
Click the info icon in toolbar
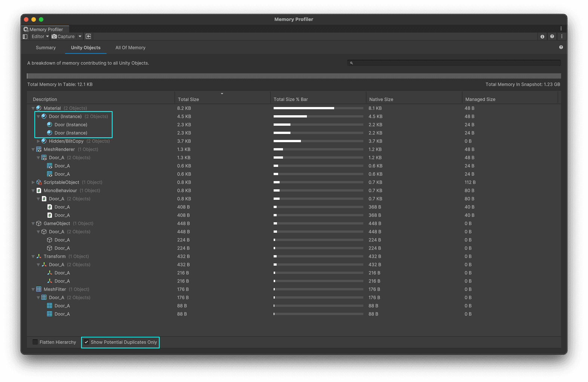[542, 37]
